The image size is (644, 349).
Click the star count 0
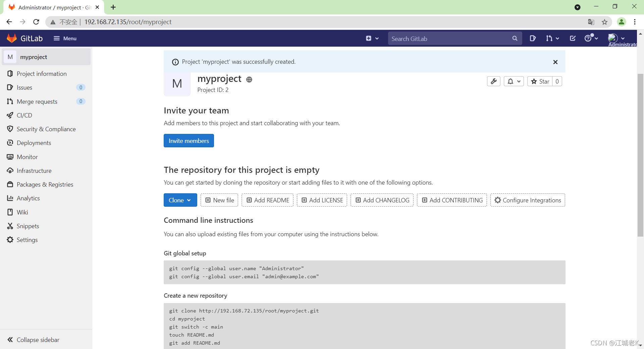point(557,81)
